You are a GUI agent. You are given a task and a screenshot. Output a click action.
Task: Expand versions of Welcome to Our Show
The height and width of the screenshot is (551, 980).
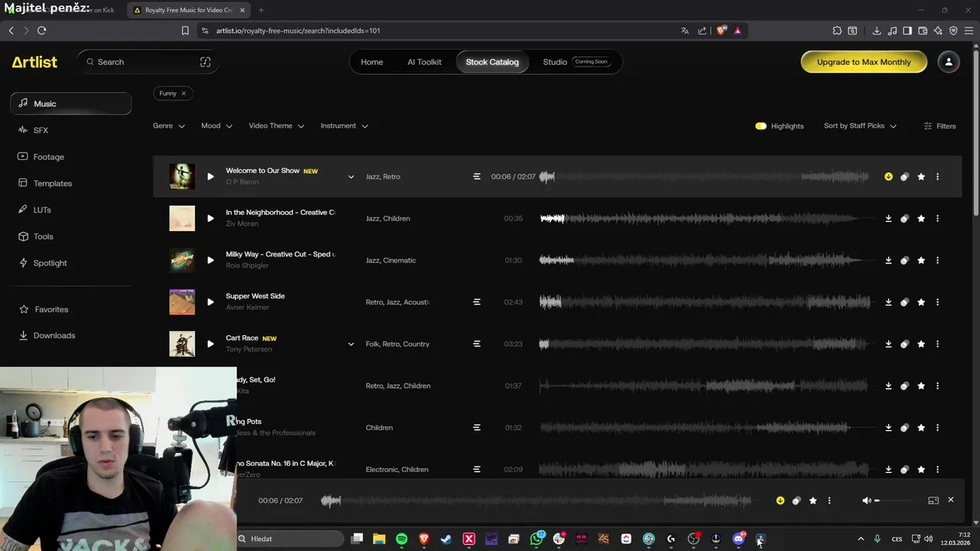coord(351,177)
